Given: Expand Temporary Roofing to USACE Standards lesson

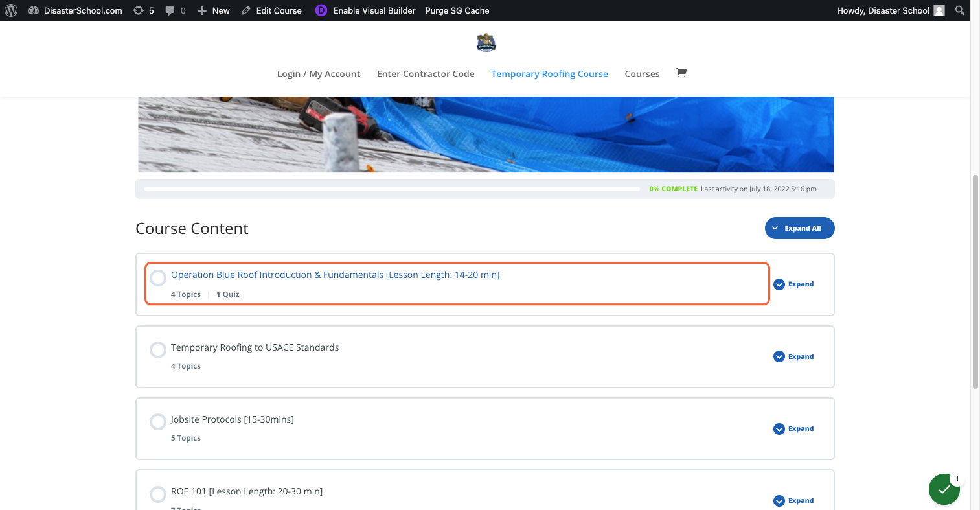Looking at the screenshot, I should coord(793,356).
